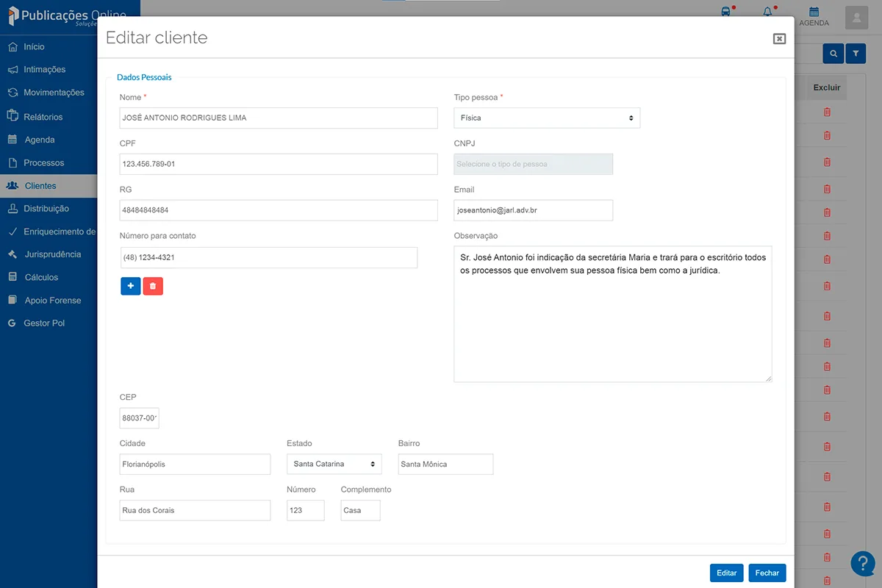Click the CEP input field
The image size is (882, 588).
point(139,417)
